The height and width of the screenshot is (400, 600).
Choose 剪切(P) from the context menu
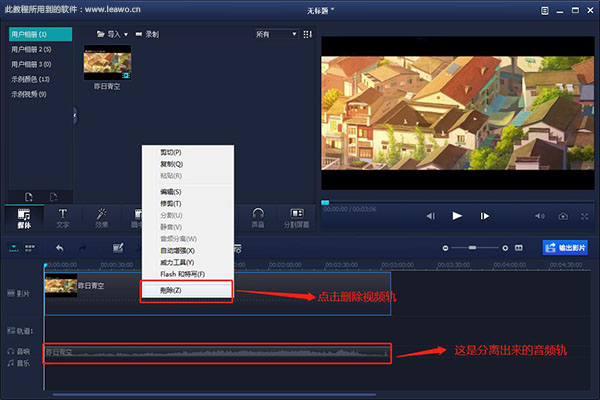188,152
